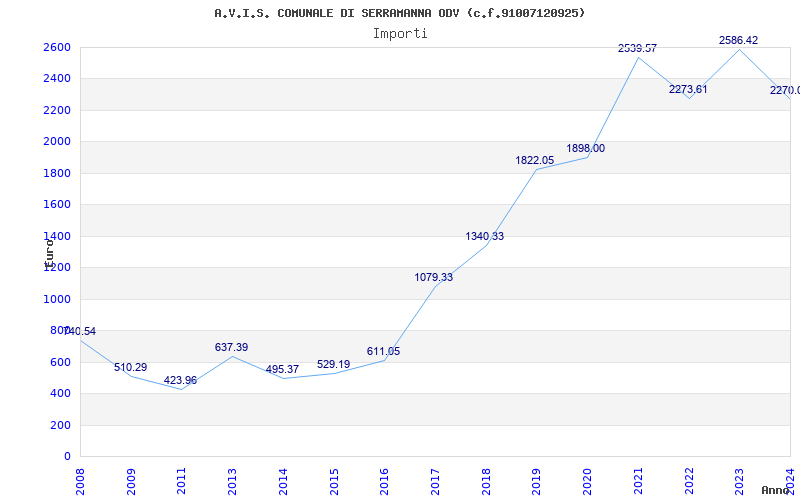Click the 2600 y-axis tick label
The height and width of the screenshot is (500, 800).
tap(57, 47)
